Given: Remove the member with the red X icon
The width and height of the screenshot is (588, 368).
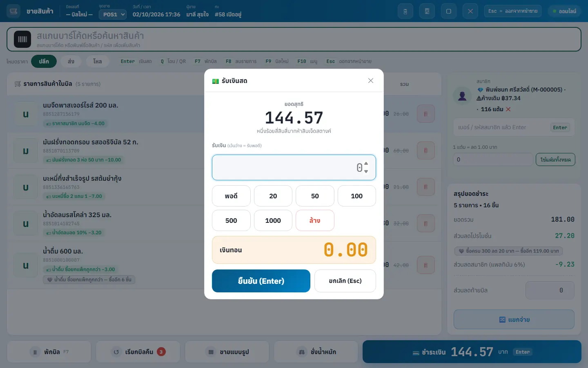Looking at the screenshot, I should (x=508, y=109).
